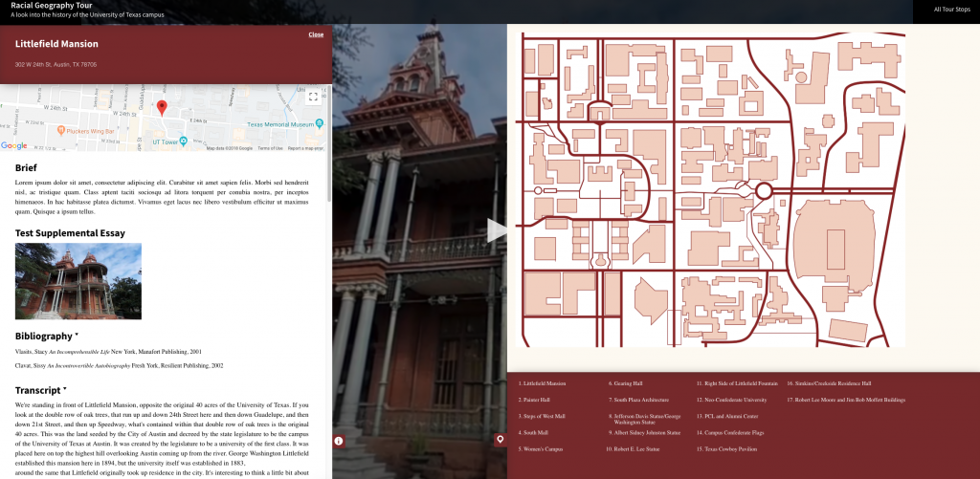Select tour stop 7. South Plaza Architecture
The width and height of the screenshot is (980, 479).
[638, 400]
